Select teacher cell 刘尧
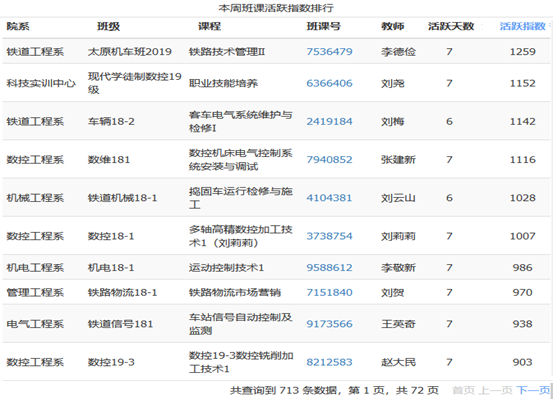 click(393, 83)
